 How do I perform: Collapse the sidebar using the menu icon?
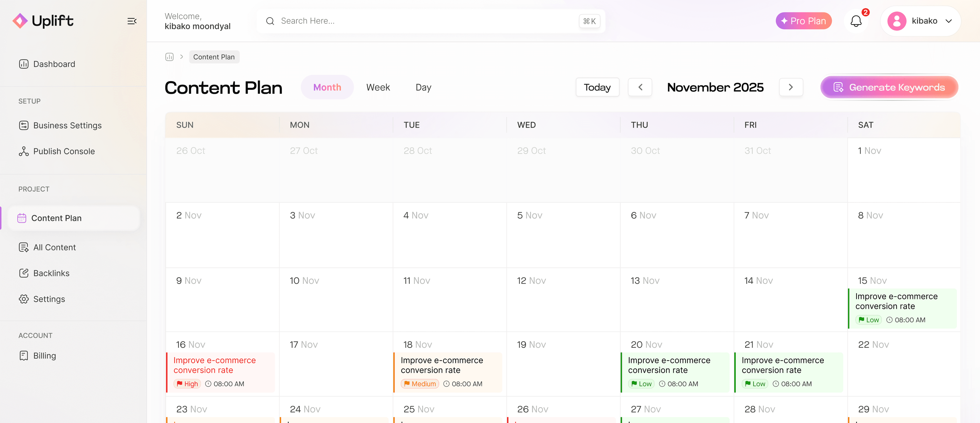click(132, 21)
